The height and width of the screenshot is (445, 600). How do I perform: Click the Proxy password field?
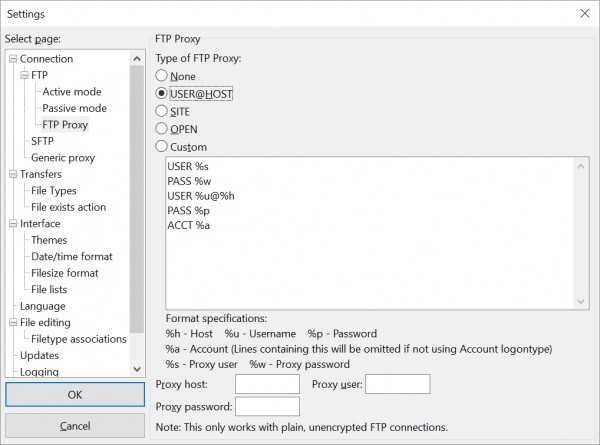point(267,406)
